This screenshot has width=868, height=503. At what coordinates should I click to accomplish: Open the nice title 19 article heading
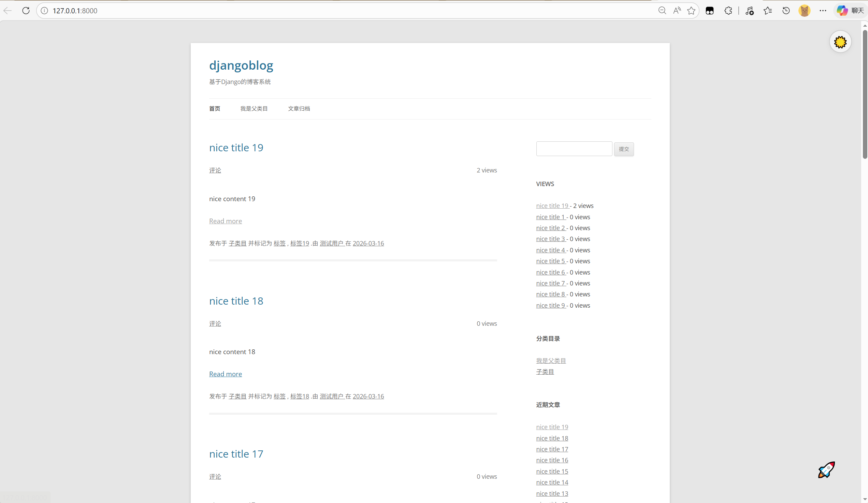coord(236,148)
